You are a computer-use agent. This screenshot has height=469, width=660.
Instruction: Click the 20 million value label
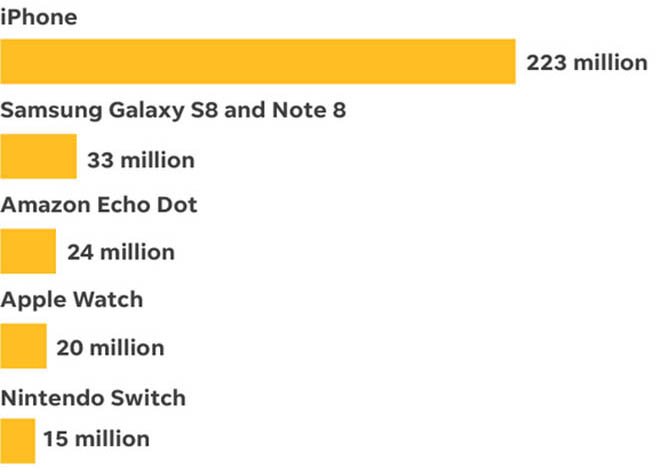click(x=110, y=348)
